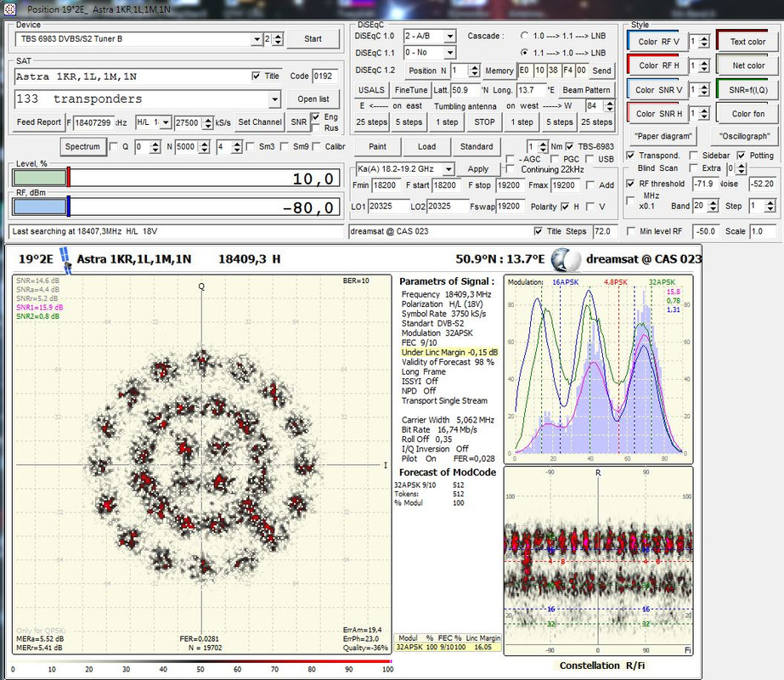The height and width of the screenshot is (680, 784).
Task: Click the SNR button next to Set Channel
Action: click(298, 122)
